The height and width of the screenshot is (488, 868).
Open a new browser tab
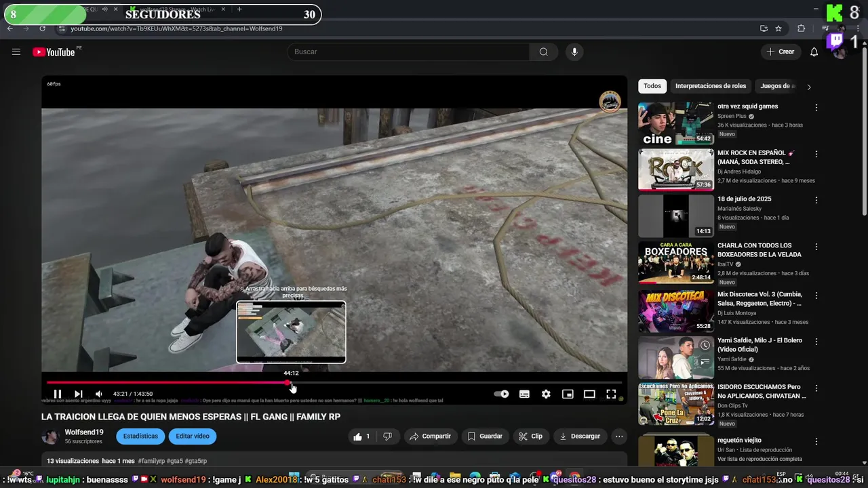(x=239, y=9)
